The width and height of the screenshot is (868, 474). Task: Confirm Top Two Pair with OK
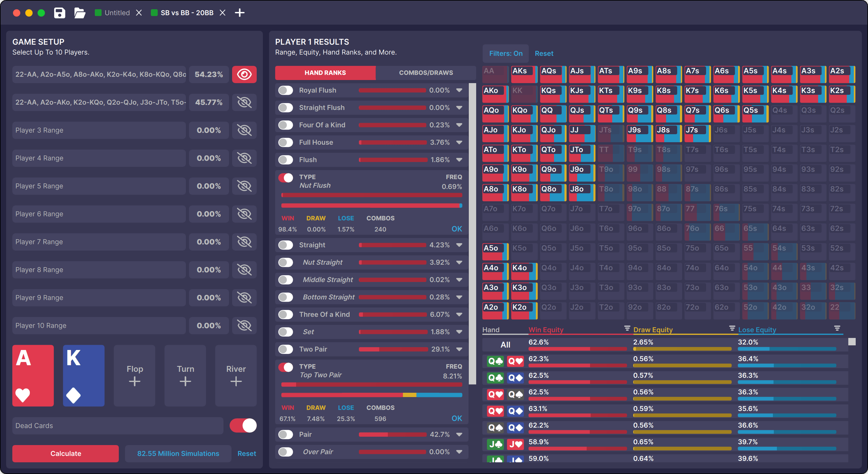[456, 418]
